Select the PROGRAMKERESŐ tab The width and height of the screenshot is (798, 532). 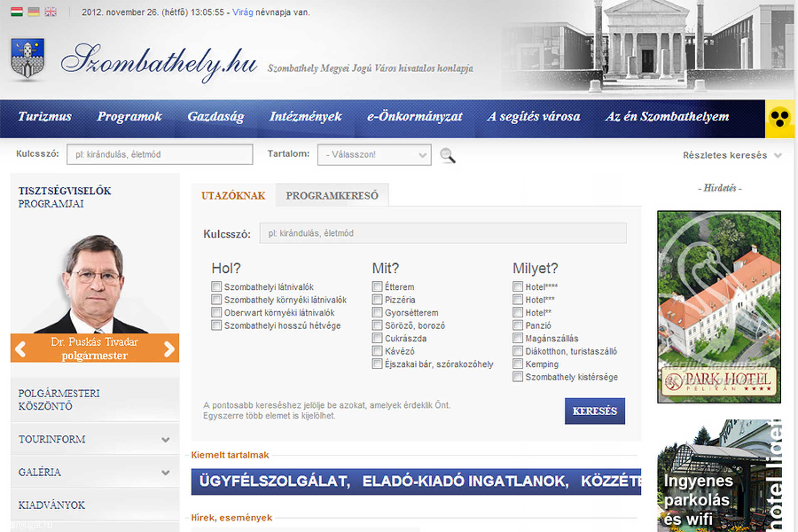[332, 195]
